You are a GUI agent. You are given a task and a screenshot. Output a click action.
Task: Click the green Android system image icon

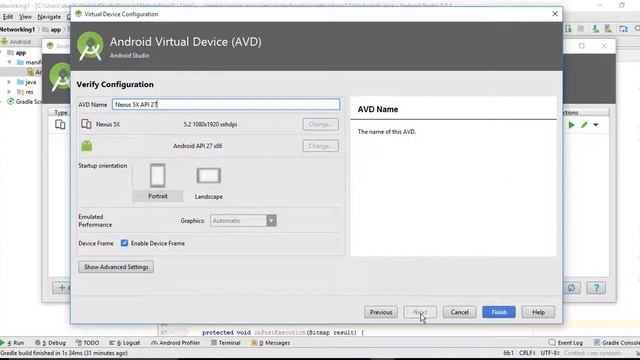pyautogui.click(x=87, y=146)
